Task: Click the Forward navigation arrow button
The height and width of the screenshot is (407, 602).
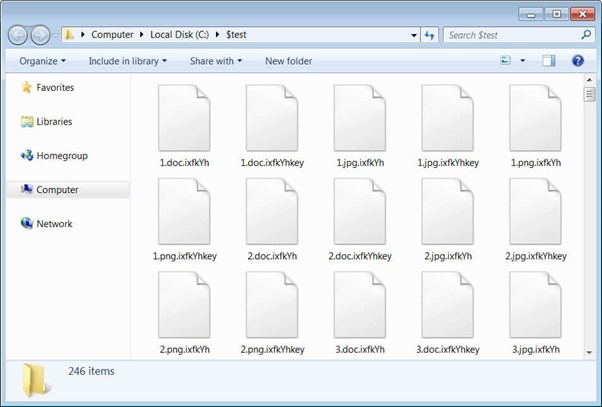Action: tap(40, 35)
